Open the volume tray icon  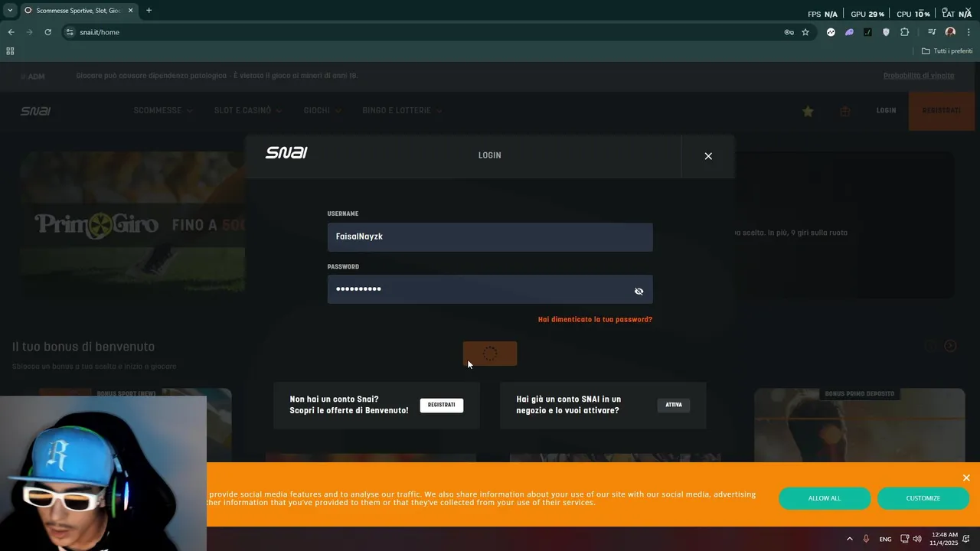[917, 539]
